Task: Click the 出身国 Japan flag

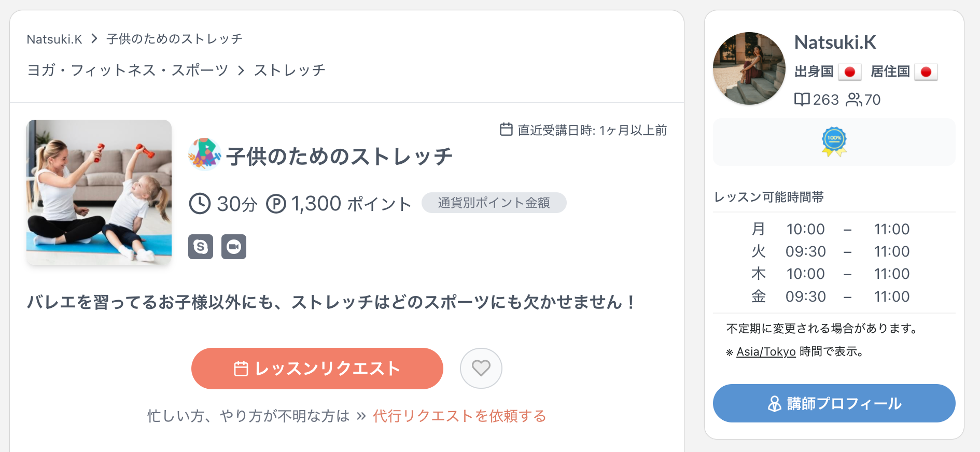Action: pos(849,72)
